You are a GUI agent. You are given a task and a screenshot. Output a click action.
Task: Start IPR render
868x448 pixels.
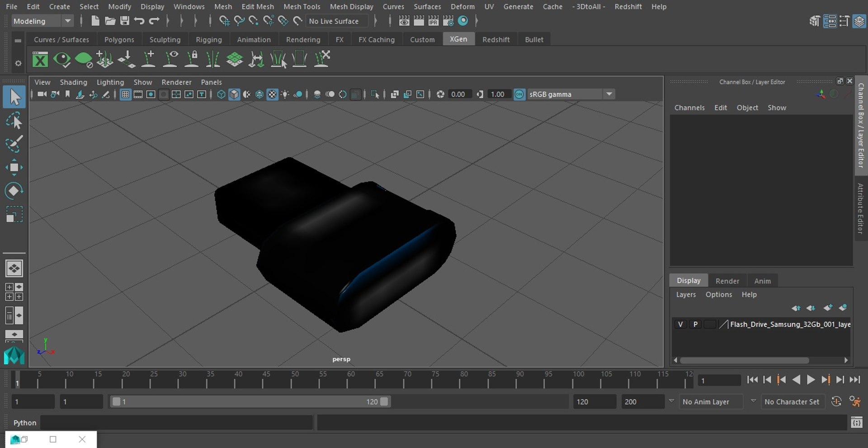(x=434, y=21)
